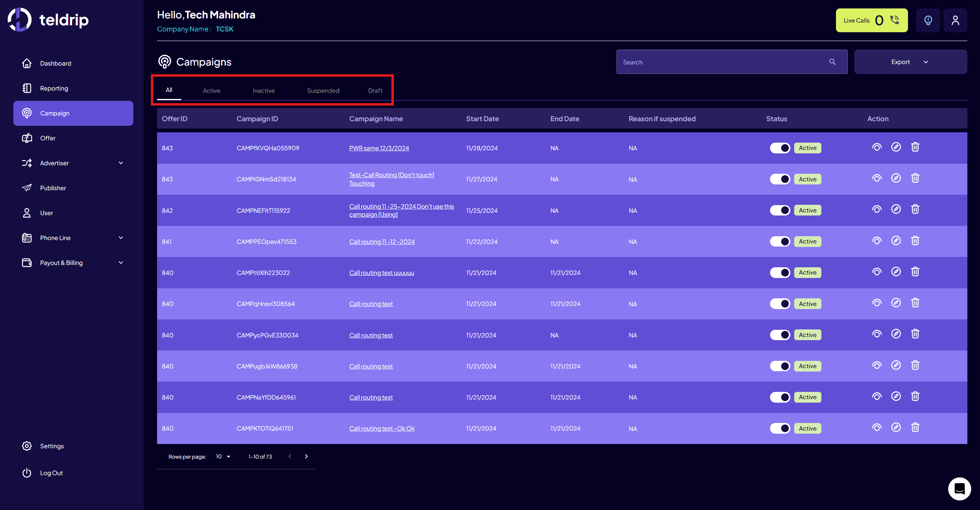Image resolution: width=980 pixels, height=510 pixels.
Task: View campaign CAMPfKVQHa055909 via eye icon
Action: coord(877,147)
